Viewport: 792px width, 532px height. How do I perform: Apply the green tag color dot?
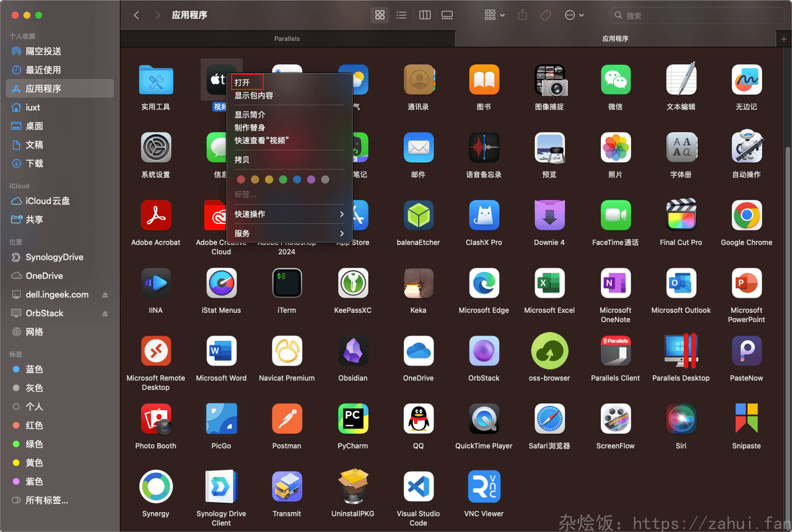point(283,179)
